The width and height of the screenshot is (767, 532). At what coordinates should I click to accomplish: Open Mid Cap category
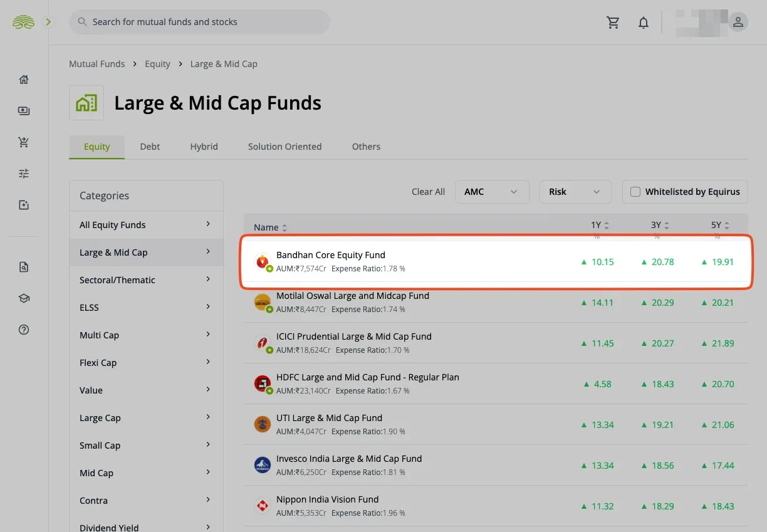point(146,473)
